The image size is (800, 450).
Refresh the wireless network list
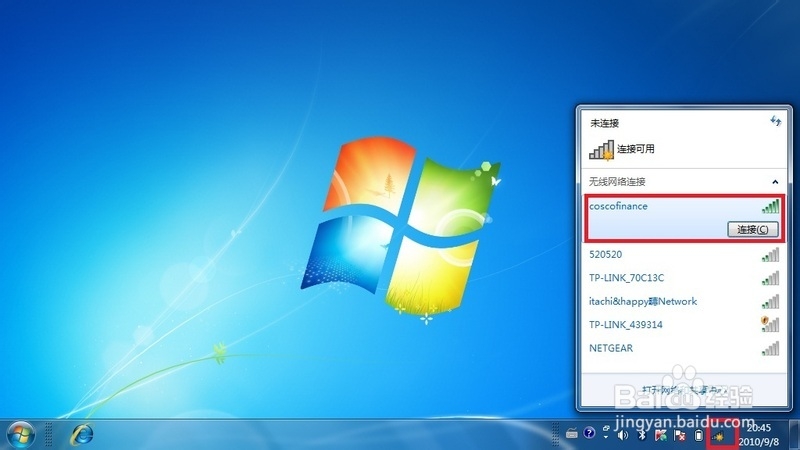click(776, 121)
